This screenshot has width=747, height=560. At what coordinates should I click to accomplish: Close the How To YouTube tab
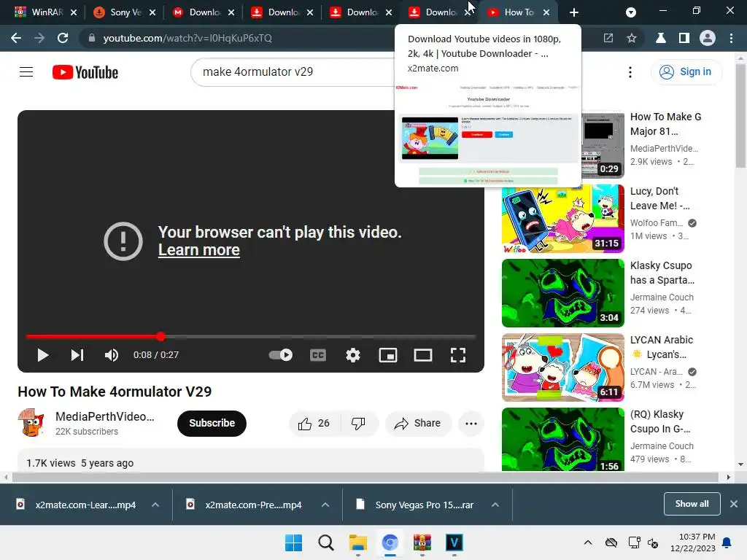(546, 12)
